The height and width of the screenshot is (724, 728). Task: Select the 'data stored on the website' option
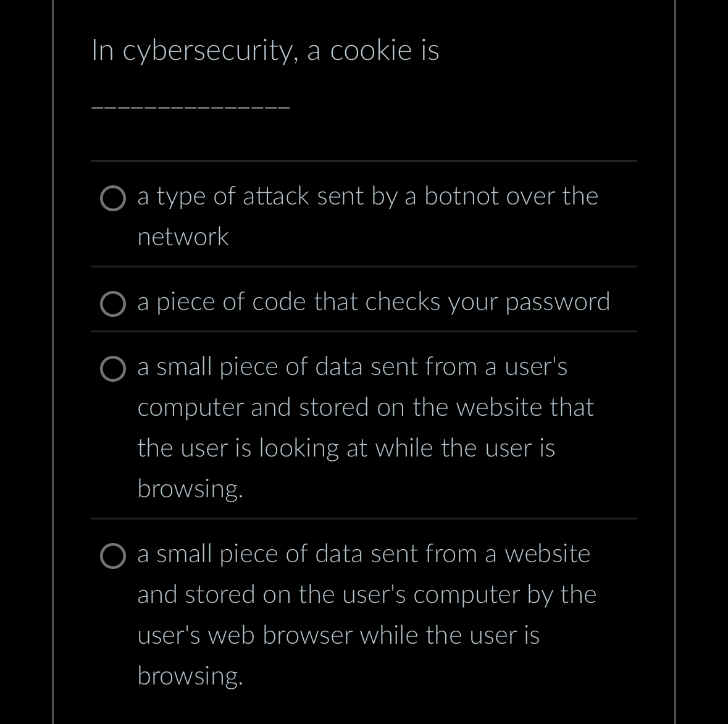pos(113,369)
